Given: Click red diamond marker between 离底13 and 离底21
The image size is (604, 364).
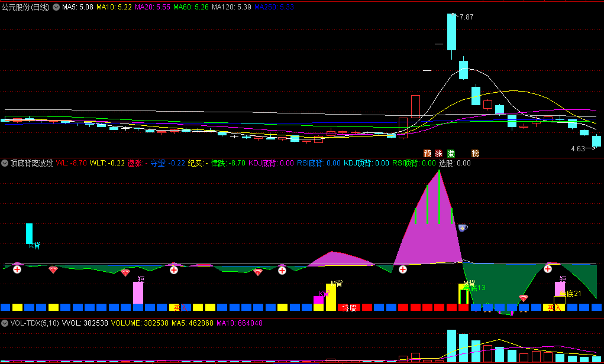Looking at the screenshot, I should 523,298.
